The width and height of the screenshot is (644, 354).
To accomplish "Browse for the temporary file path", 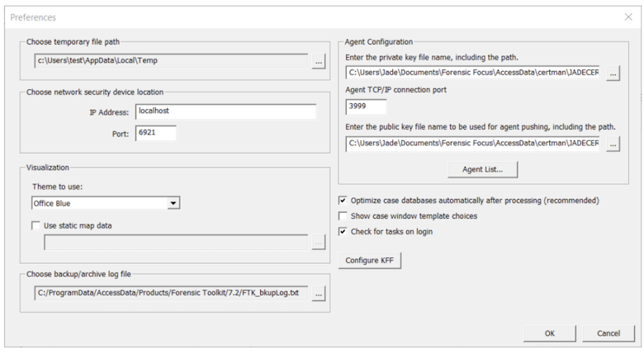I will (319, 61).
